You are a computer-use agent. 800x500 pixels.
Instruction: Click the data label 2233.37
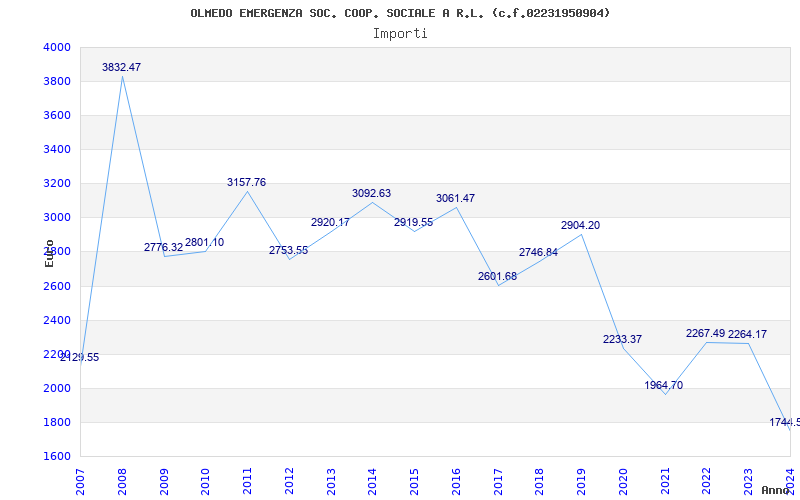coord(622,339)
